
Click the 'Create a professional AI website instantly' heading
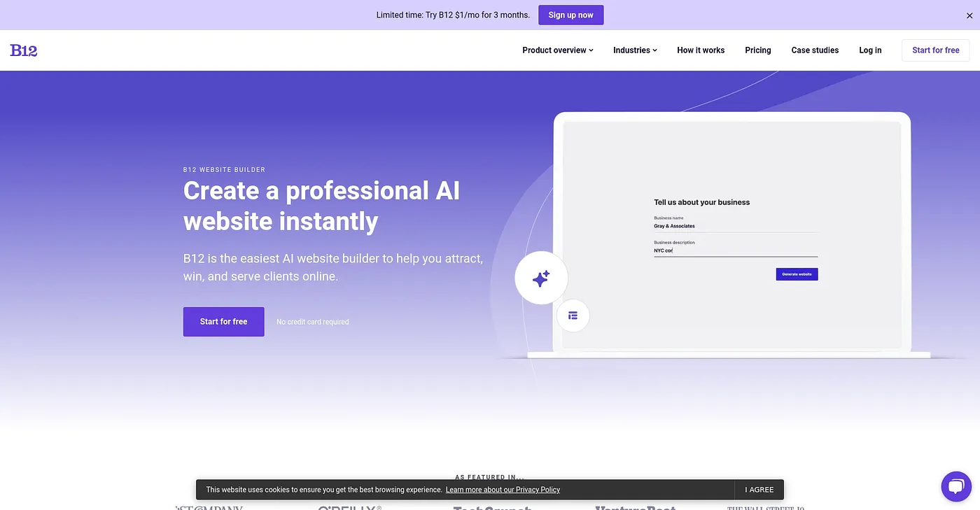pyautogui.click(x=322, y=206)
